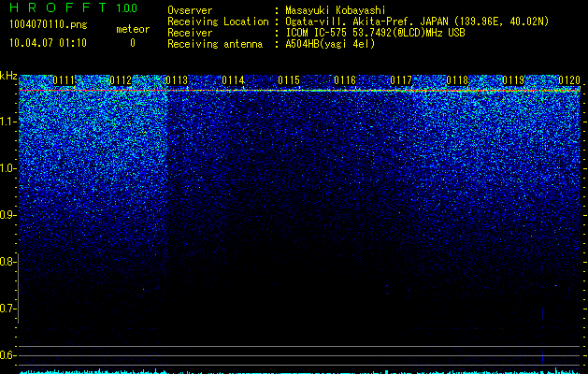
Task: Click observer name Masayuki Kobayashi
Action: (x=336, y=10)
